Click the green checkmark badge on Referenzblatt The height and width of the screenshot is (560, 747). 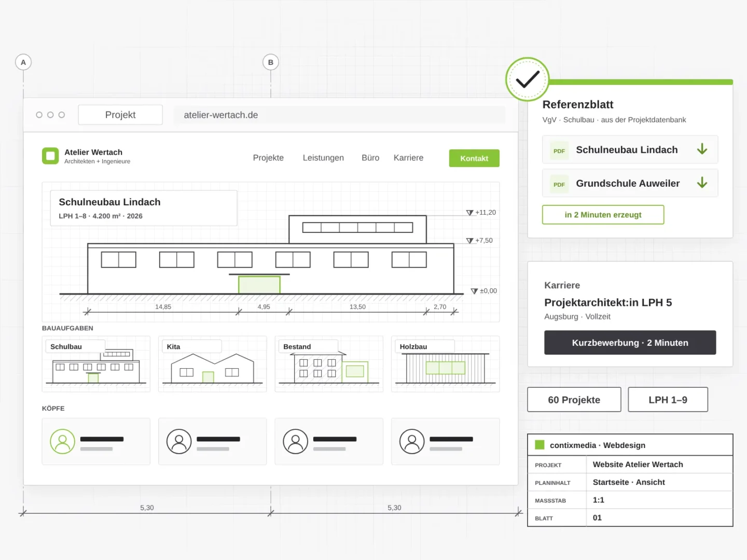(x=528, y=79)
